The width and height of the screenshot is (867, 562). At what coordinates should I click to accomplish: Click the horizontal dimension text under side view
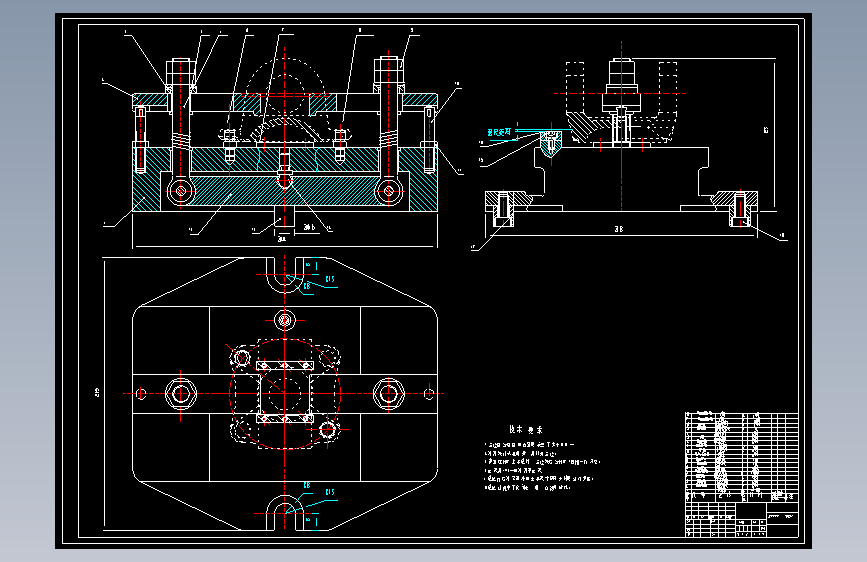coord(619,229)
